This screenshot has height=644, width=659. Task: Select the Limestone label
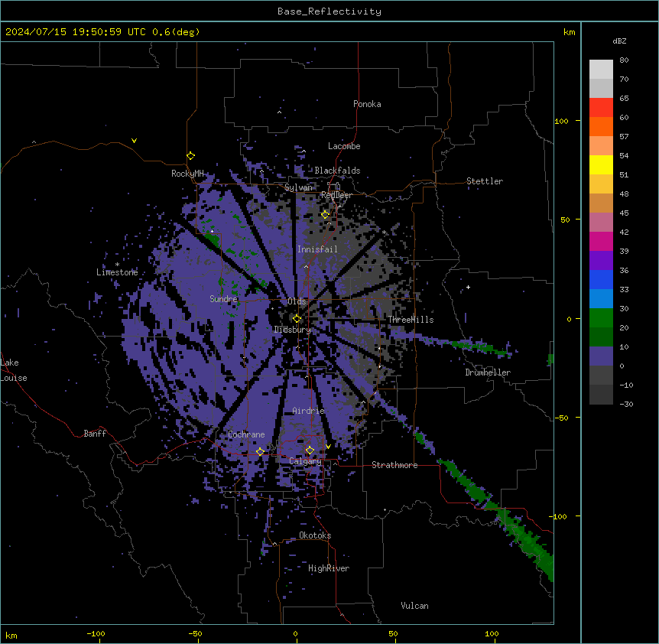pos(117,272)
